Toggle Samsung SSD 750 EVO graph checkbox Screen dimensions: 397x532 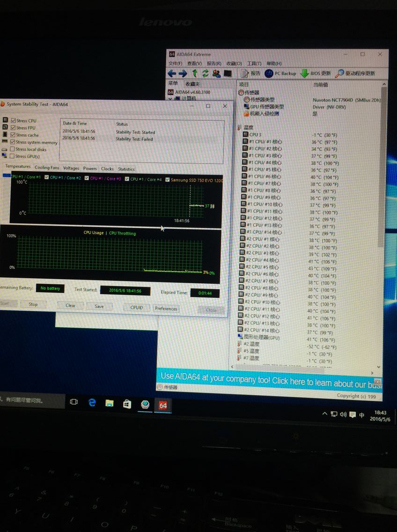(167, 179)
